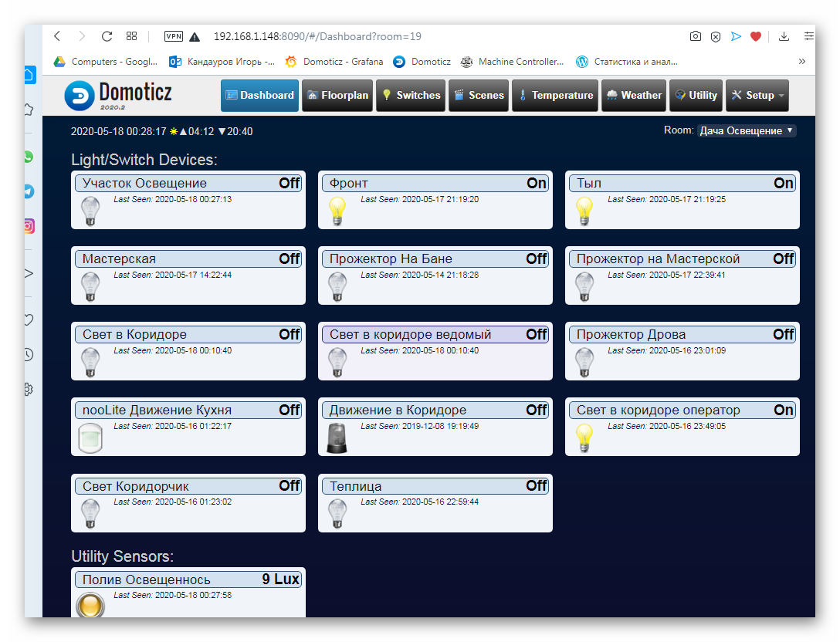Open the Instagram sidebar icon
Viewport: 840px width, 642px height.
pos(29,226)
